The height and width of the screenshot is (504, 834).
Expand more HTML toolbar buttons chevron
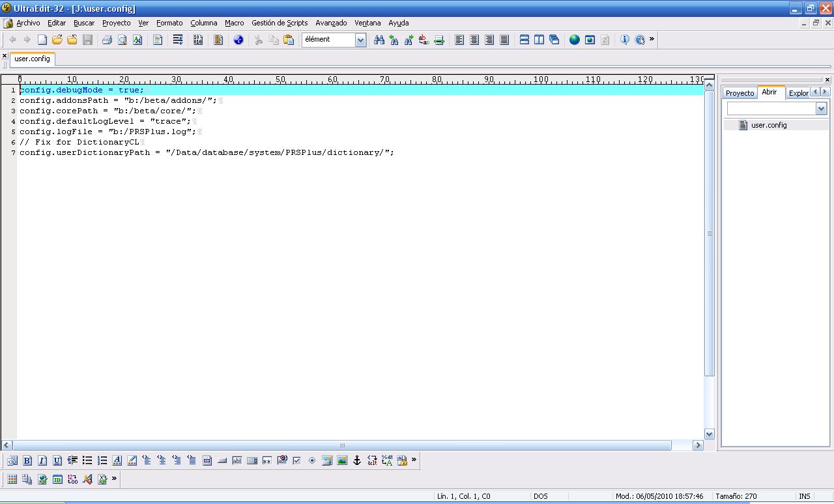(x=414, y=460)
